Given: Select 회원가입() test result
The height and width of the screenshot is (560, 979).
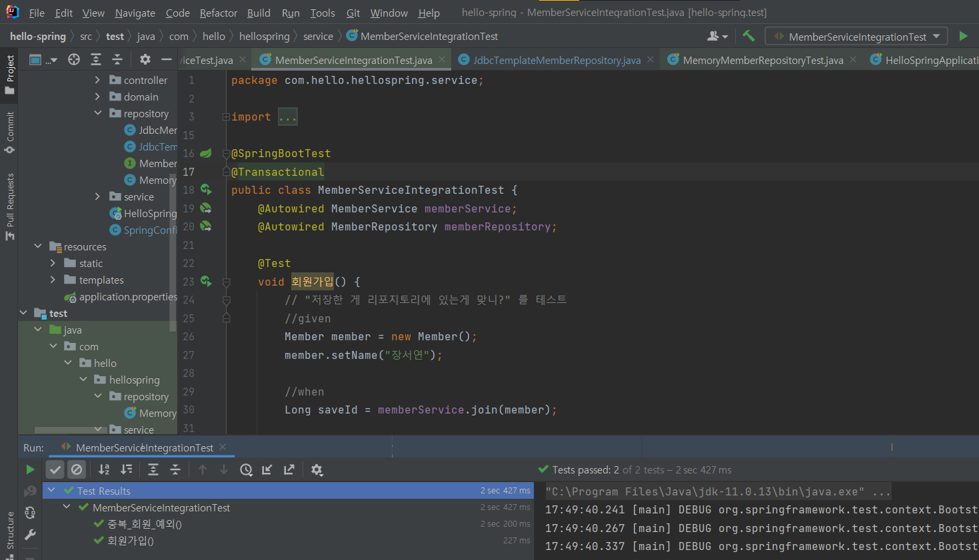Looking at the screenshot, I should (131, 541).
